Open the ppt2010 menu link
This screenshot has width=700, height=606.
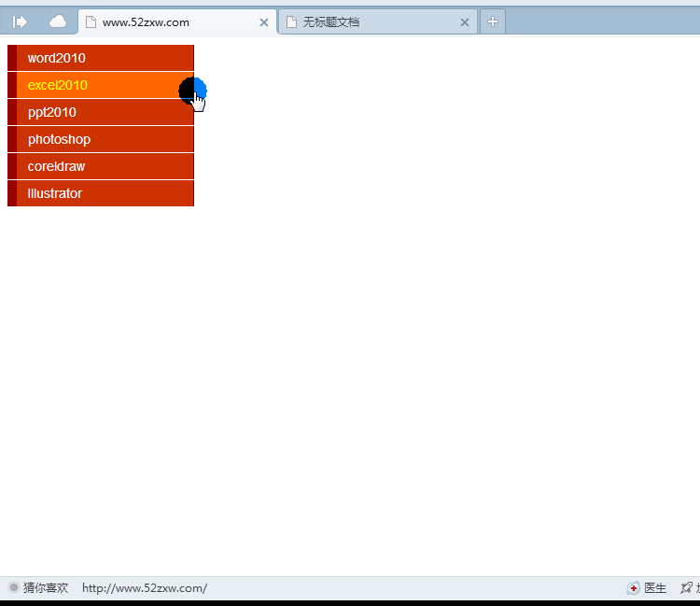click(x=101, y=112)
